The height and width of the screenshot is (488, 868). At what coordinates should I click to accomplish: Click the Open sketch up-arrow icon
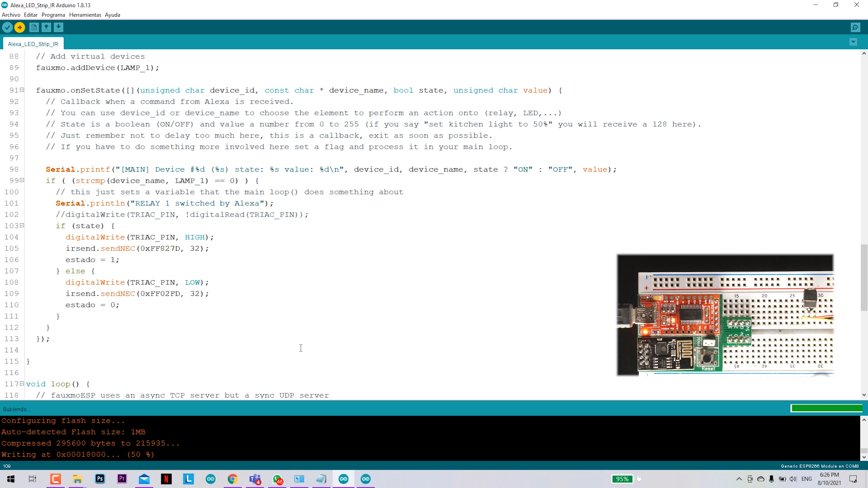pyautogui.click(x=46, y=28)
